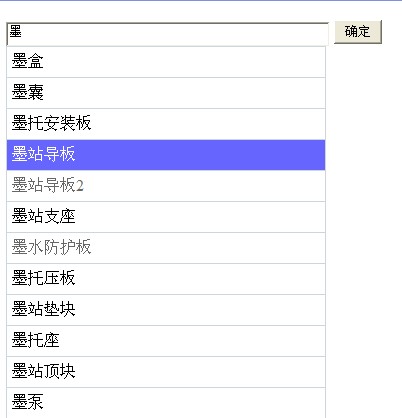
Task: Choose the grayed 墨站导板2 option
Action: click(x=166, y=186)
